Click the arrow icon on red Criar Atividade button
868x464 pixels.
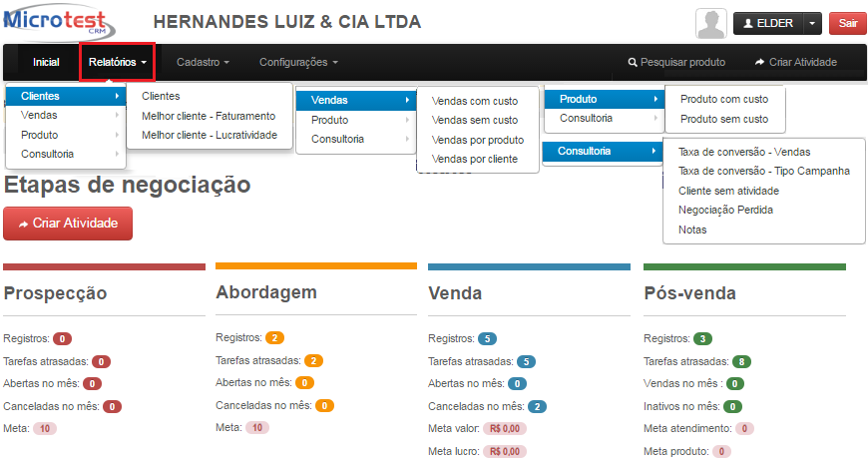pos(23,224)
